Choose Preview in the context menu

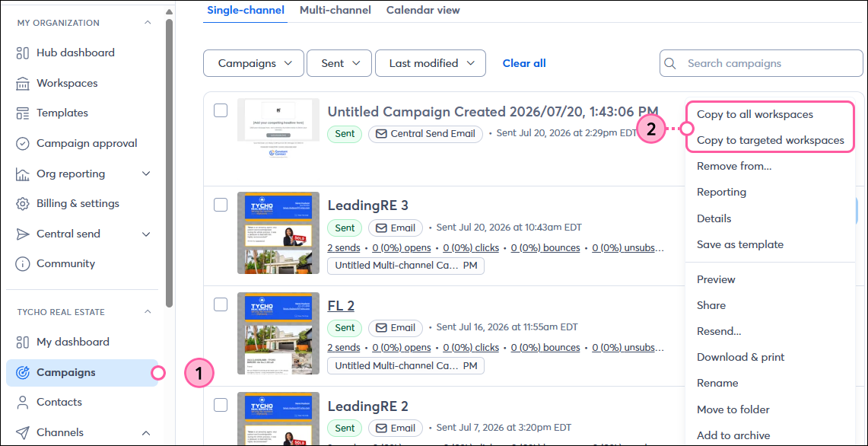pyautogui.click(x=716, y=279)
